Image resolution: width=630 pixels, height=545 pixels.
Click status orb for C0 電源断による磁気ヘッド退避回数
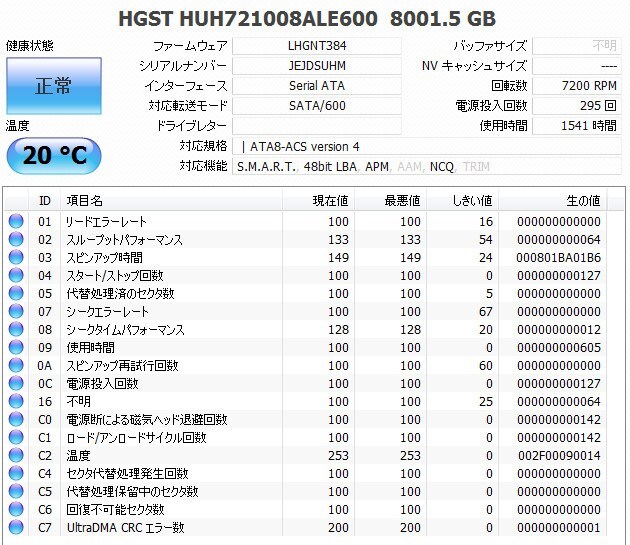coord(16,419)
